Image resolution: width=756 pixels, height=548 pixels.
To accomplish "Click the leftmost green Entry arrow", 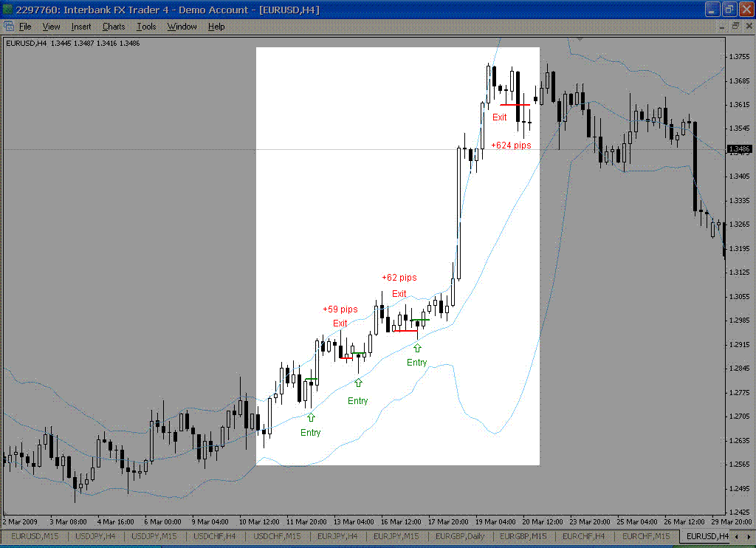I will (x=311, y=417).
